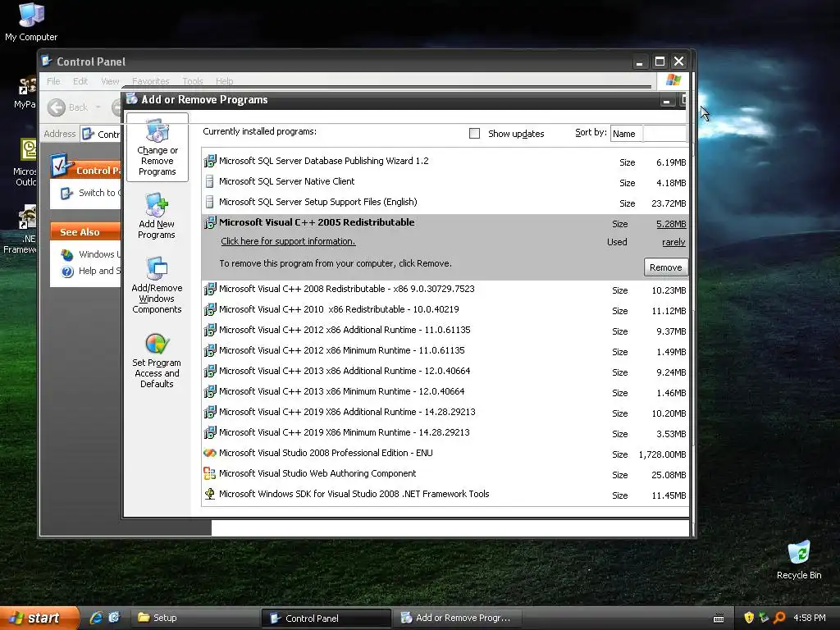Select Microsoft Visual Studio 2008 Professional Edition row
The width and height of the screenshot is (840, 630).
(x=445, y=454)
